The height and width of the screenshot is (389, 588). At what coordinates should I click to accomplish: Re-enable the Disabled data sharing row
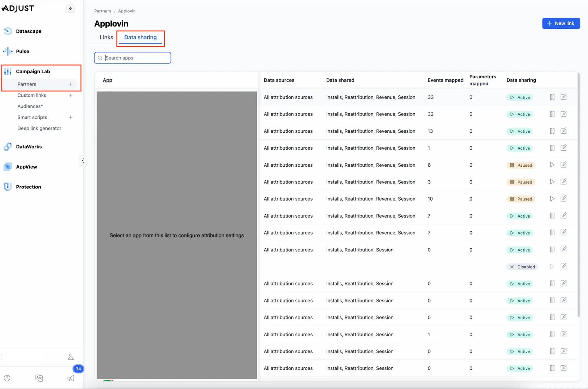coord(552,266)
